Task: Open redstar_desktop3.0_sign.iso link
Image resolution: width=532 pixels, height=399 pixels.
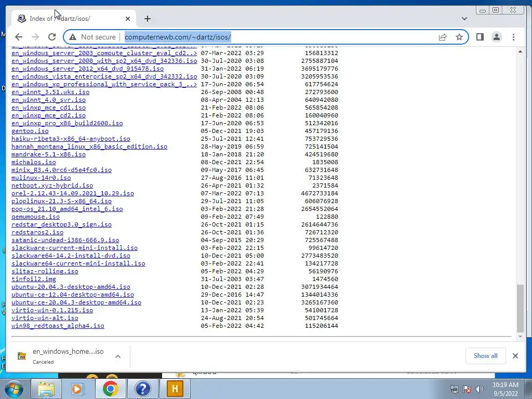Action: click(61, 224)
